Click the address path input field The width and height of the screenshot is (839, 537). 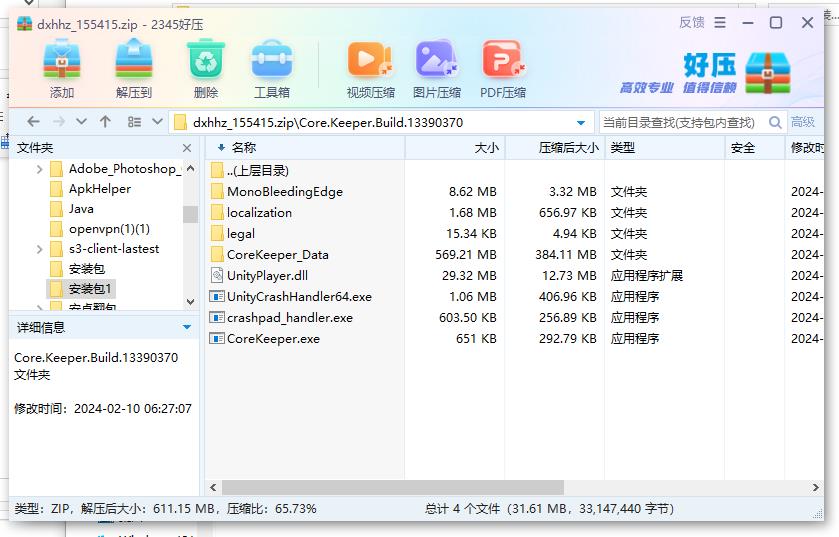click(381, 122)
